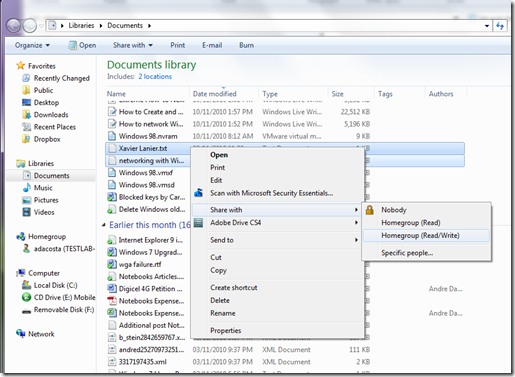Open Recent Places in navigation pane
Screen dimensions: 515x377
point(55,127)
